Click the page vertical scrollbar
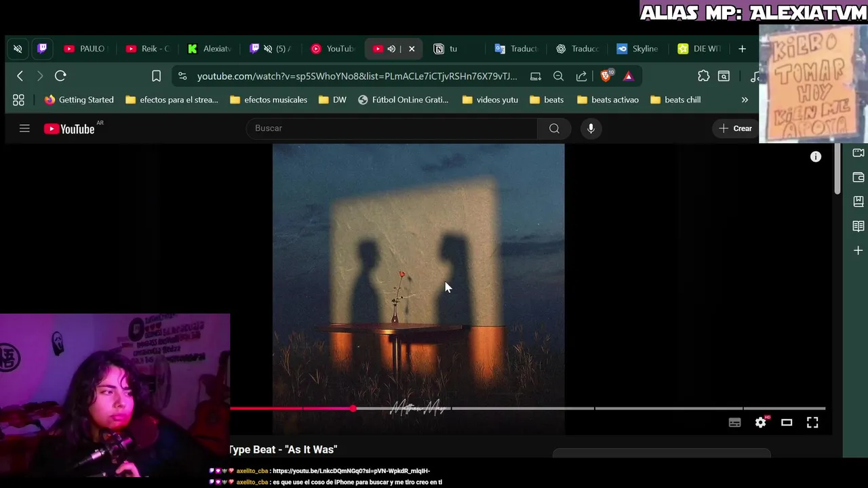The image size is (868, 488). pos(837,169)
